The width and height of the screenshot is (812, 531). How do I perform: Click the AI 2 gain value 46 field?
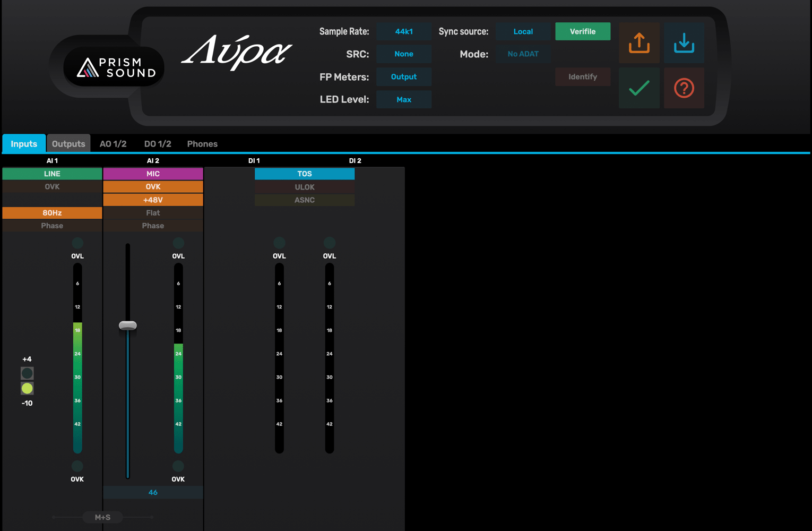153,492
